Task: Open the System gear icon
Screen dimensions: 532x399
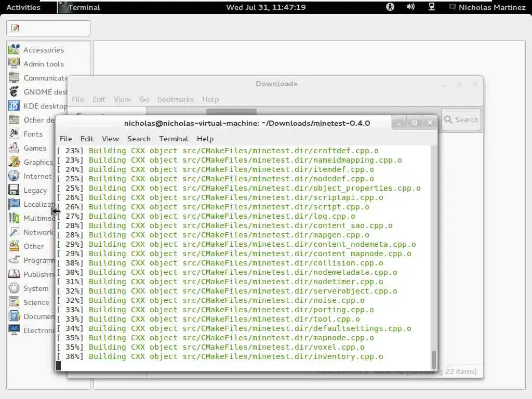Action: [14, 288]
